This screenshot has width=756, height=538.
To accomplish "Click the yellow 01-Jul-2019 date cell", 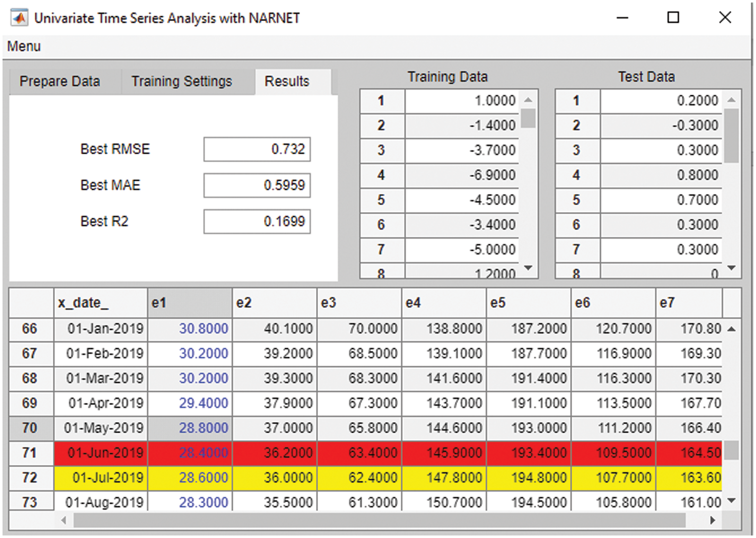I will 101,478.
